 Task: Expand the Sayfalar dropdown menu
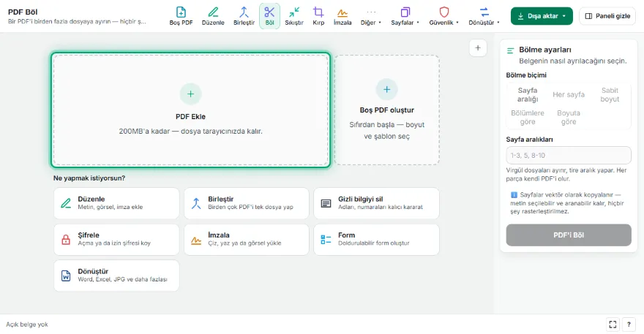[x=405, y=16]
